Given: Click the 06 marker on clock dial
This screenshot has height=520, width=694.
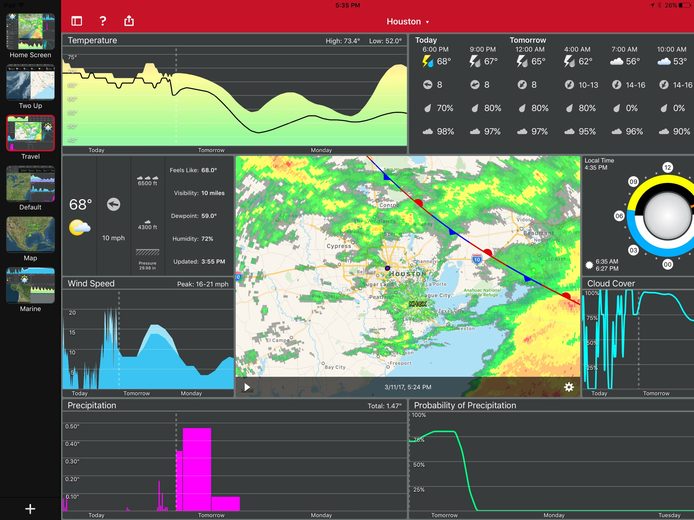Looking at the screenshot, I should (619, 216).
